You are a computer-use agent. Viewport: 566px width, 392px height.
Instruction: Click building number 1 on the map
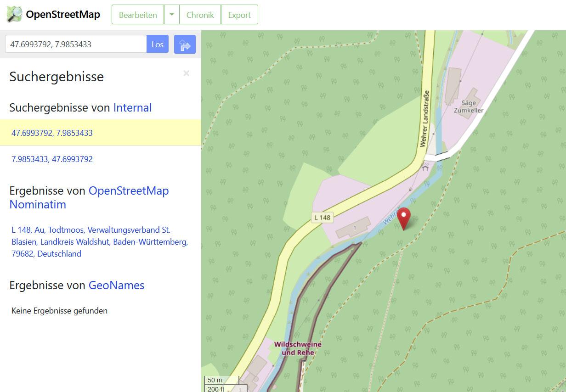point(354,228)
